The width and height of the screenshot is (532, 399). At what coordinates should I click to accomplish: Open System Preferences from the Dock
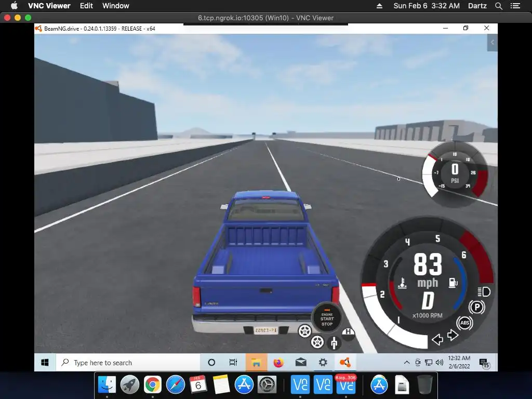pos(267,385)
